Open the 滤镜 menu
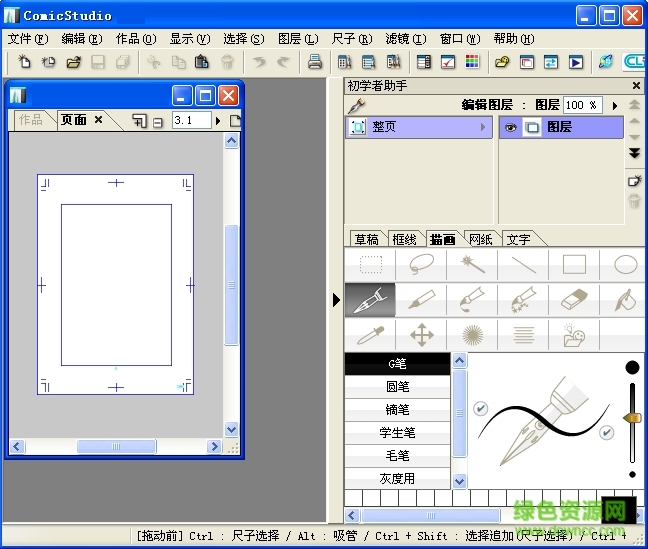 (x=405, y=39)
